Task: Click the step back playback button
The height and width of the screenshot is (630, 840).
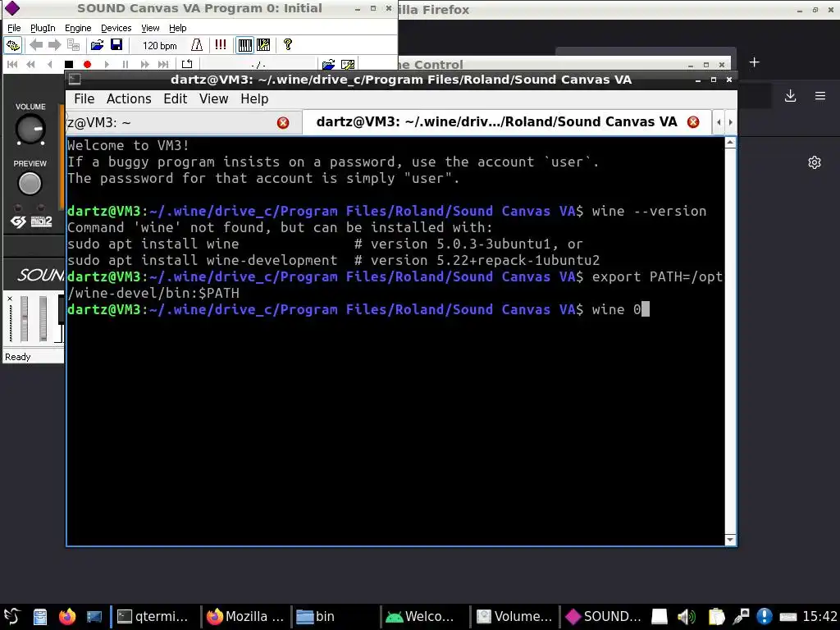Action: pos(50,64)
